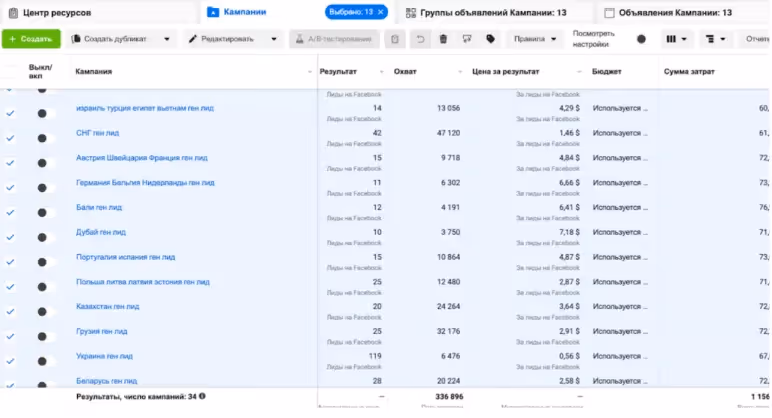
Task: Open the columns layout dropdown
Action: coord(676,39)
